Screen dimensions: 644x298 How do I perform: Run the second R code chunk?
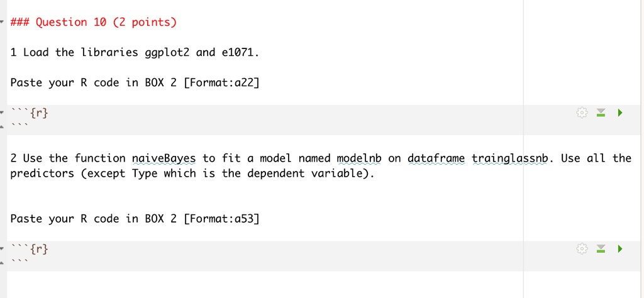coord(619,248)
